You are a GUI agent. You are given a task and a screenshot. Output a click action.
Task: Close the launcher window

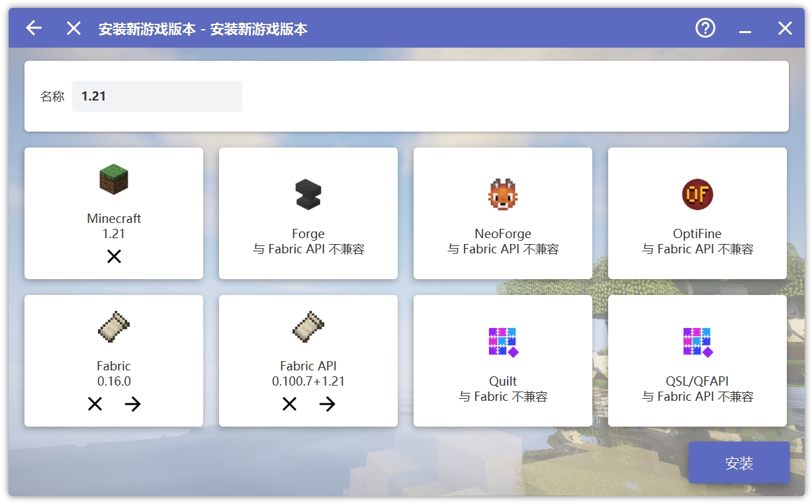[x=785, y=28]
